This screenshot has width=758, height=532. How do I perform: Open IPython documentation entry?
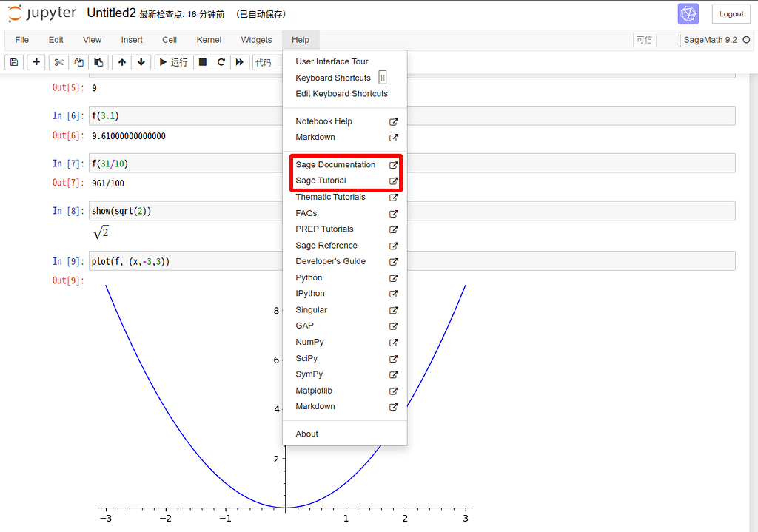coord(345,294)
